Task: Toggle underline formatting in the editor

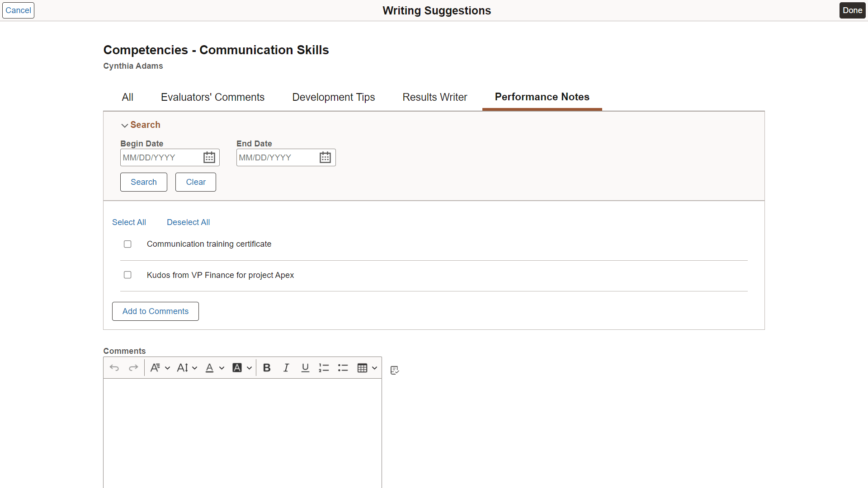Action: tap(305, 368)
